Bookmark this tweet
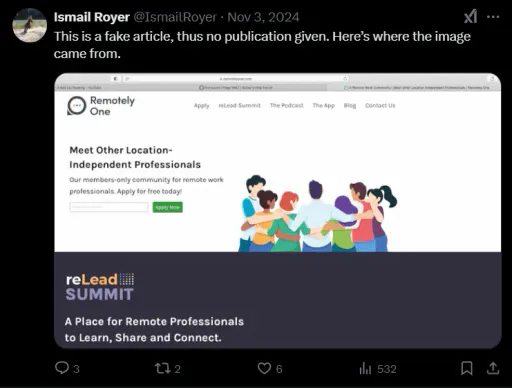Screen dimensions: 512x388 (467, 368)
